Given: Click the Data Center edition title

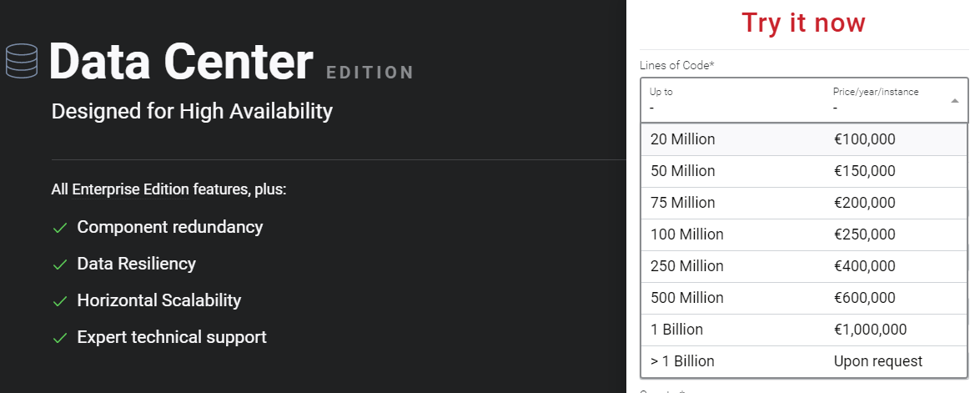Looking at the screenshot, I should [x=181, y=61].
